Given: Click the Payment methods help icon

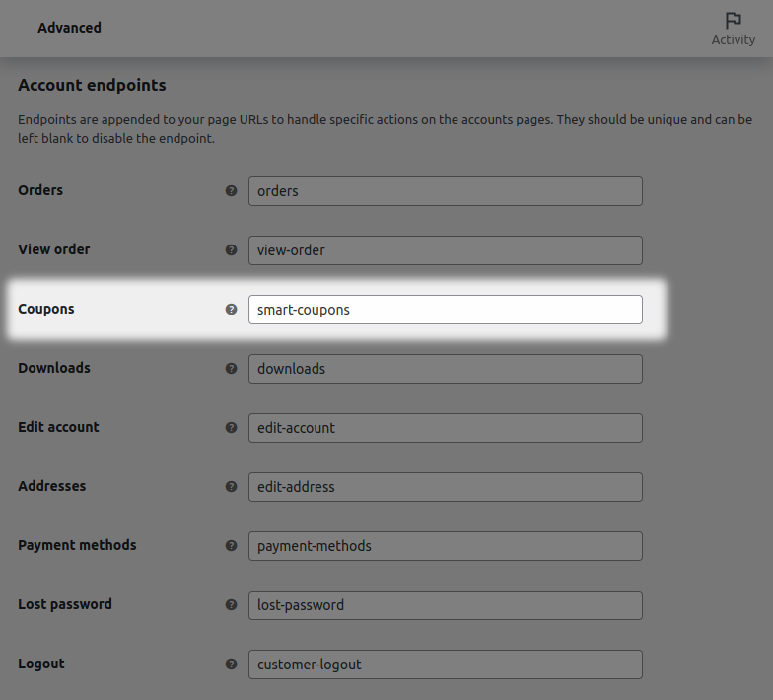Looking at the screenshot, I should click(231, 546).
